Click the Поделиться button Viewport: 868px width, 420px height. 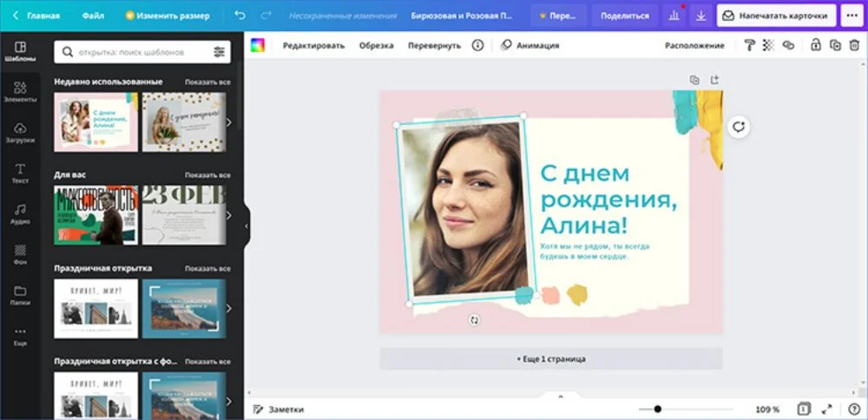point(624,16)
